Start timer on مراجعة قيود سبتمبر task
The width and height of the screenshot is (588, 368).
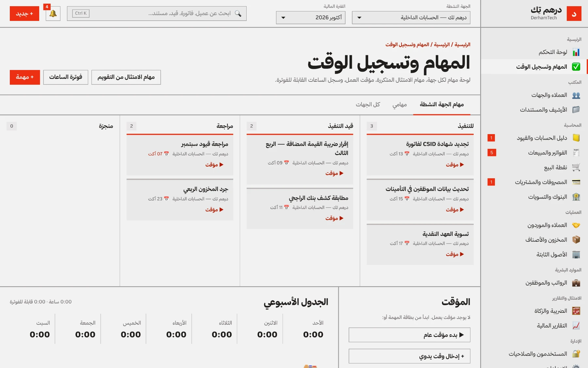(x=214, y=165)
